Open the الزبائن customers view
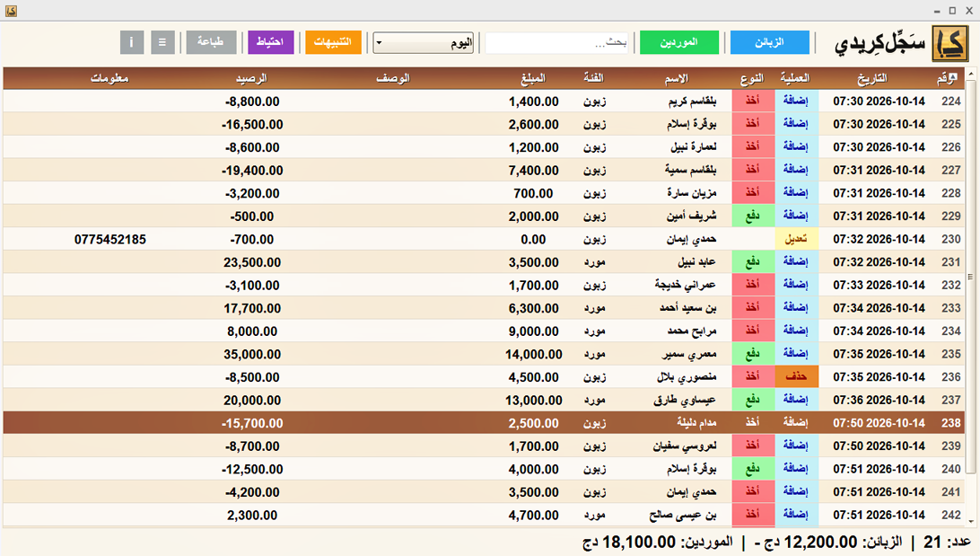Screen dimensions: 980x556 [769, 42]
